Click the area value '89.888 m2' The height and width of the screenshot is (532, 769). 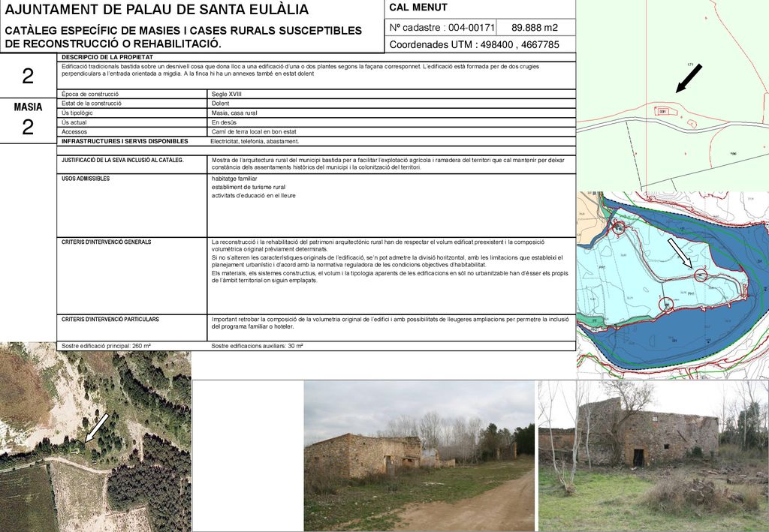pyautogui.click(x=535, y=28)
